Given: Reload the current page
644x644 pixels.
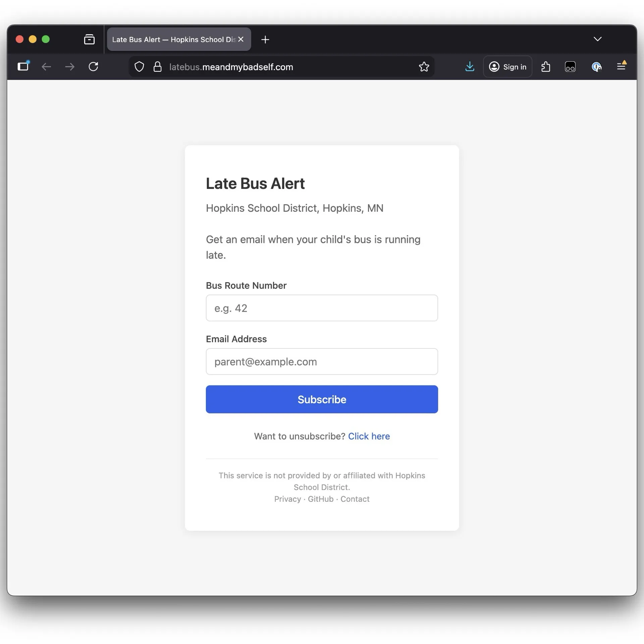Looking at the screenshot, I should [93, 66].
